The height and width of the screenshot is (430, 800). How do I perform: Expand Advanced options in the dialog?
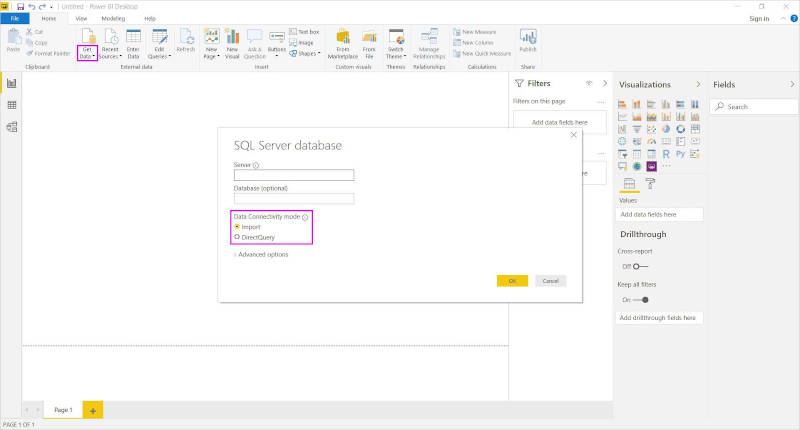tap(261, 255)
